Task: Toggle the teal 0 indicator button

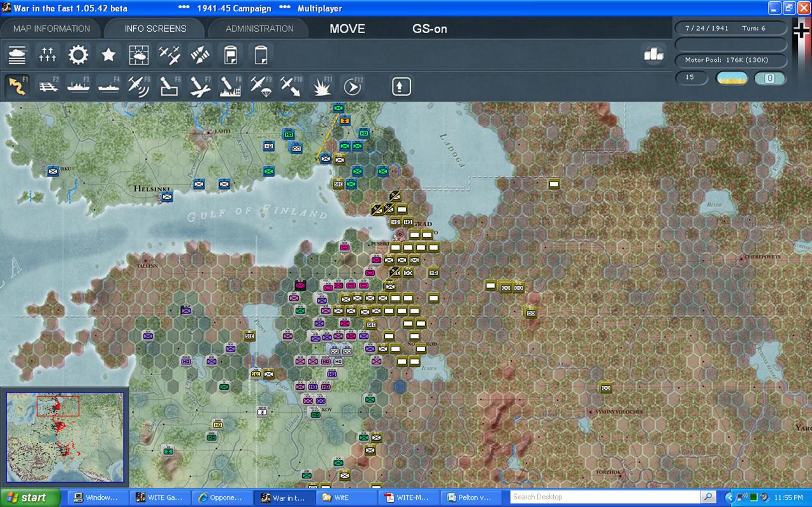Action: (x=770, y=78)
